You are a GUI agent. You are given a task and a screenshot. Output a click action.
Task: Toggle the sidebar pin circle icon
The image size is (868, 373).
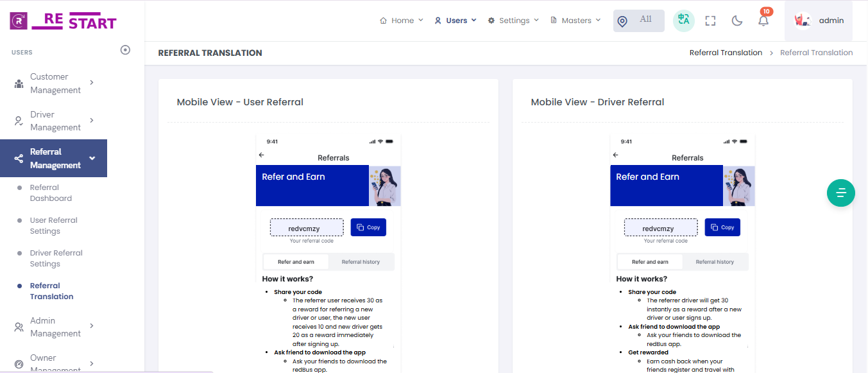(x=126, y=50)
